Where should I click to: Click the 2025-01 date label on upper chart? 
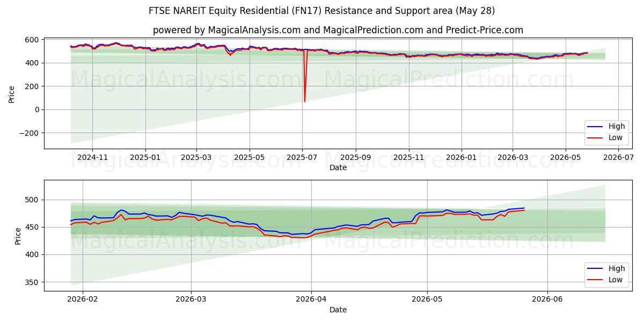point(146,158)
